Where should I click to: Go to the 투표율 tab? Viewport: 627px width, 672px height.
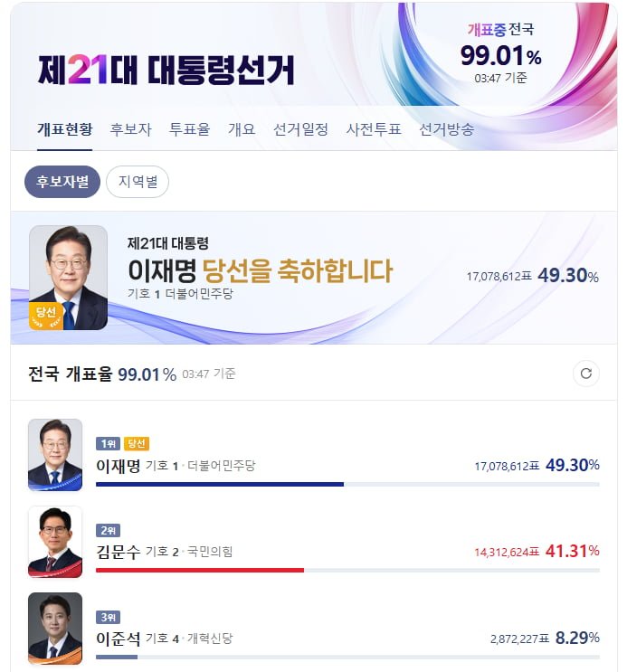(190, 129)
